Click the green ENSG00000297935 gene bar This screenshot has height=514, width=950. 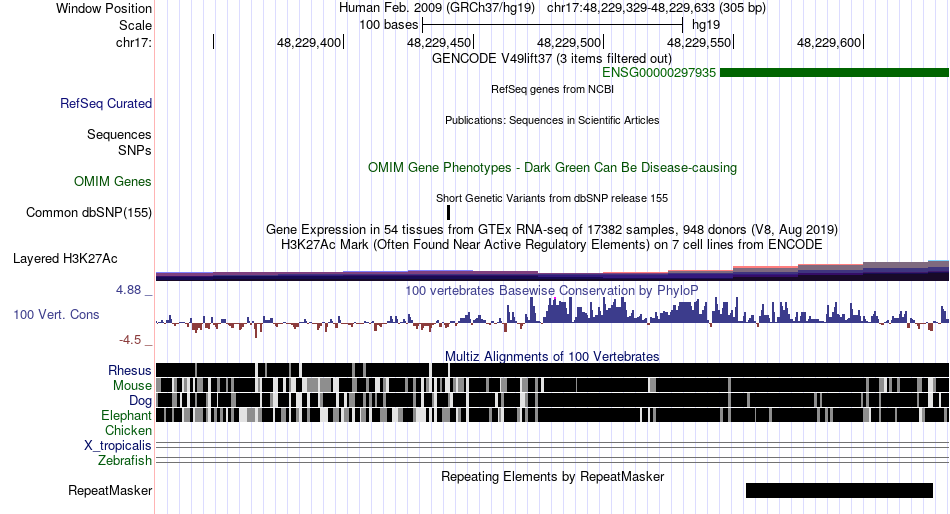834,73
